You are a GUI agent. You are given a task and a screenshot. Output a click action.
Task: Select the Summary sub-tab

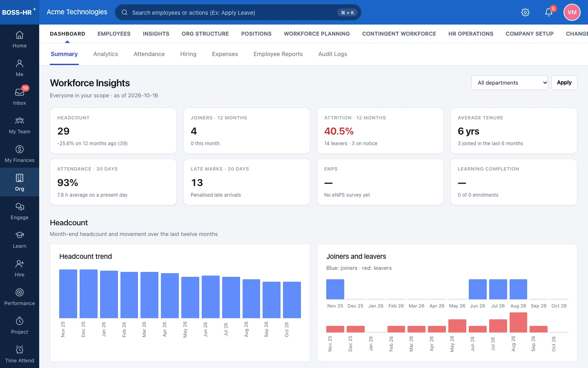pos(64,54)
